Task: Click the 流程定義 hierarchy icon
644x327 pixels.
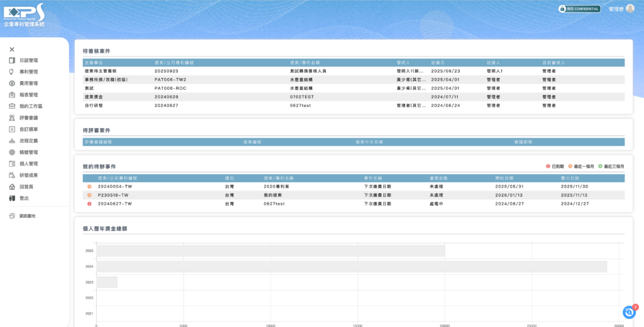Action: 12,141
